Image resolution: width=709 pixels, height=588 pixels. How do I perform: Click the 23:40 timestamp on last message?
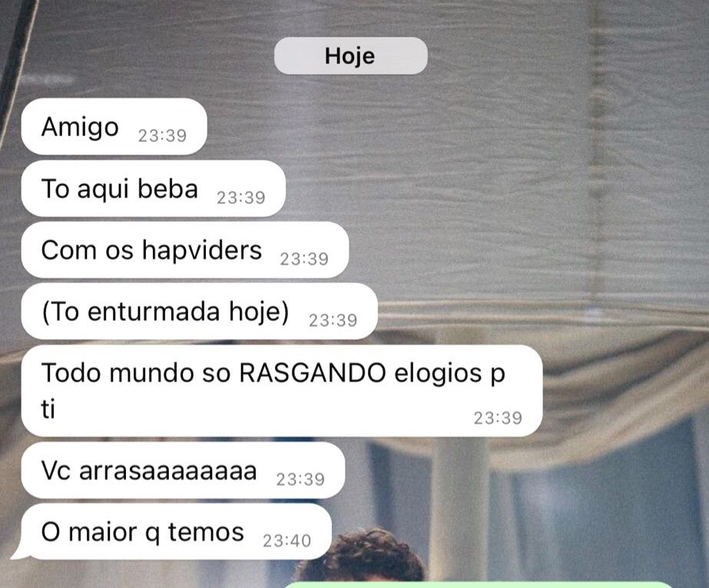coord(287,540)
